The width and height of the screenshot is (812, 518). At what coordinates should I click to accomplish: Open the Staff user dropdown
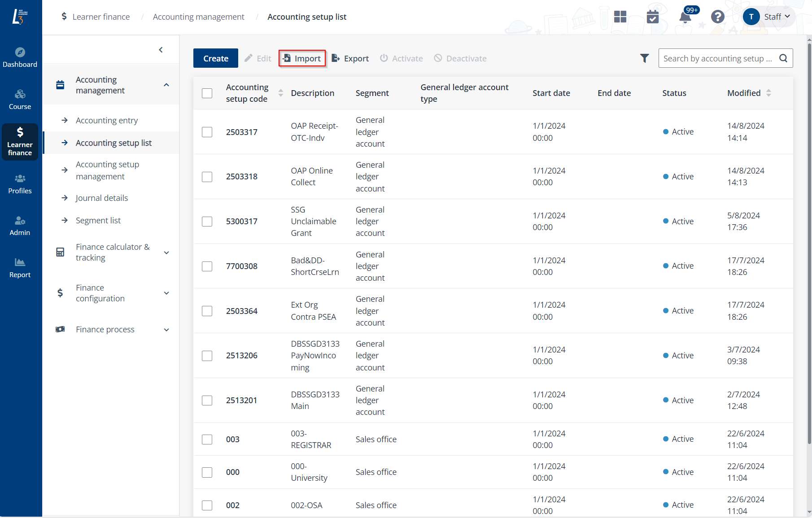768,17
